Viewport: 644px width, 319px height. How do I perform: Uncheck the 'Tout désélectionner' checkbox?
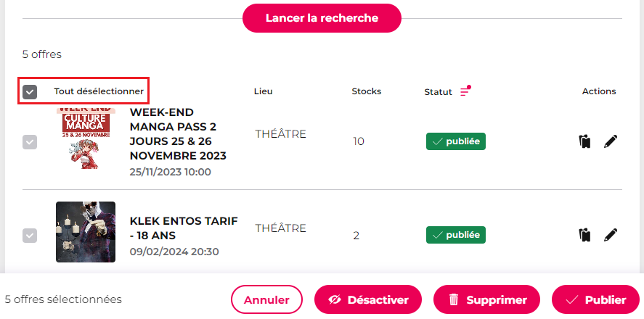30,91
